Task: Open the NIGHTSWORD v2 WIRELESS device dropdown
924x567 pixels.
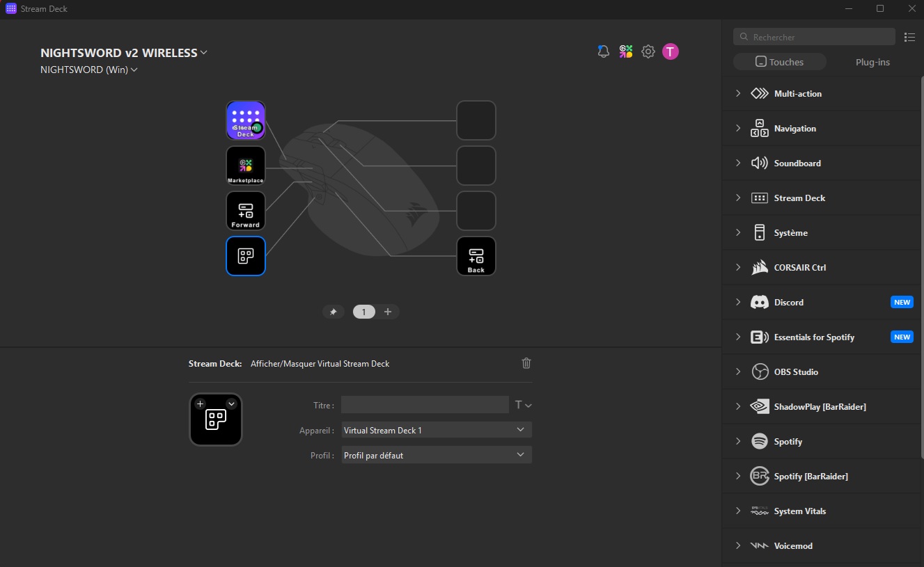Action: pyautogui.click(x=124, y=53)
